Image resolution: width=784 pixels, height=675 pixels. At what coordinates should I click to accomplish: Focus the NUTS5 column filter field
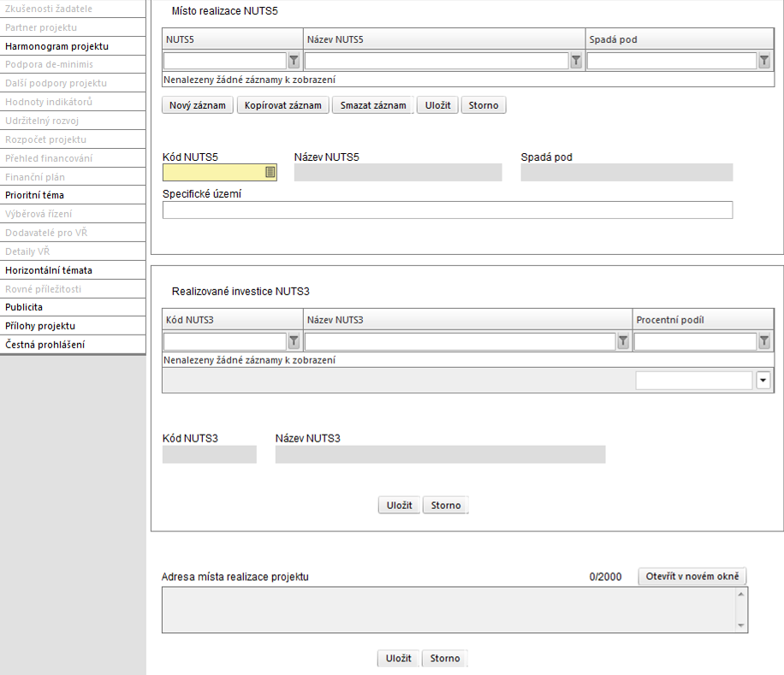tap(225, 61)
